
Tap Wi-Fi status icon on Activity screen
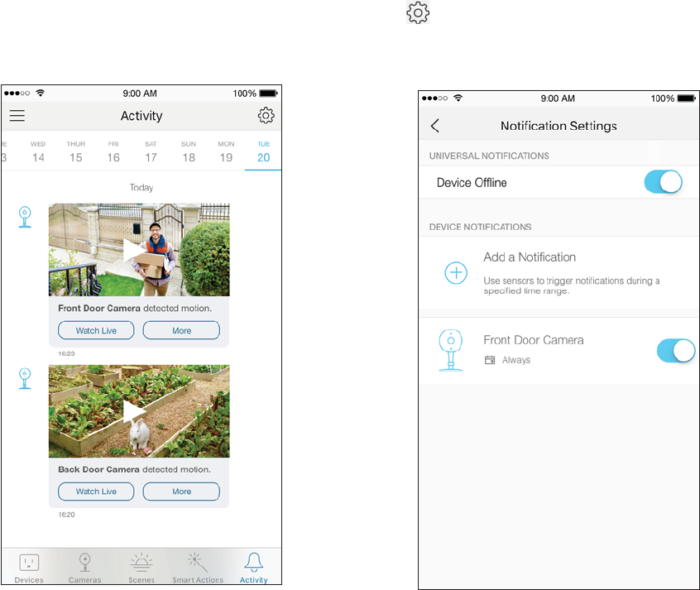[41, 93]
